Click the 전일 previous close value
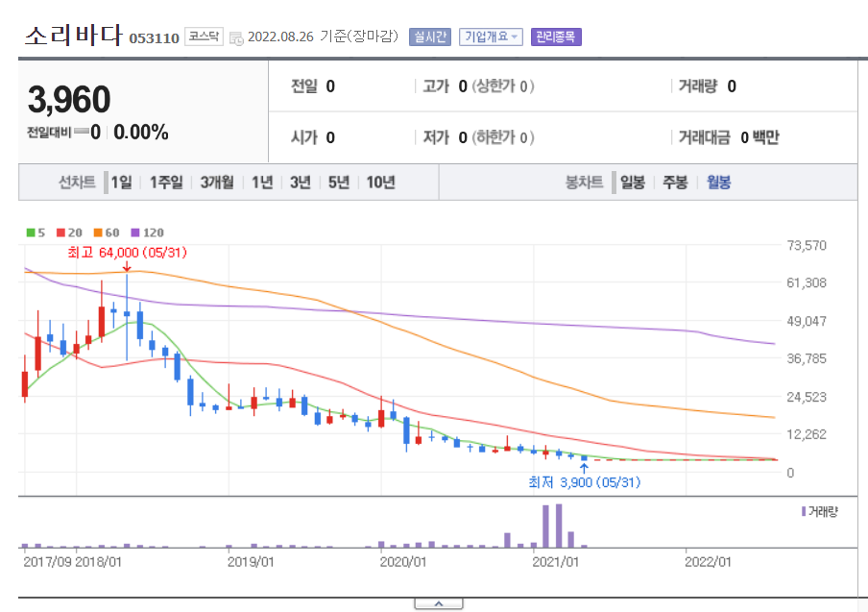 (330, 86)
